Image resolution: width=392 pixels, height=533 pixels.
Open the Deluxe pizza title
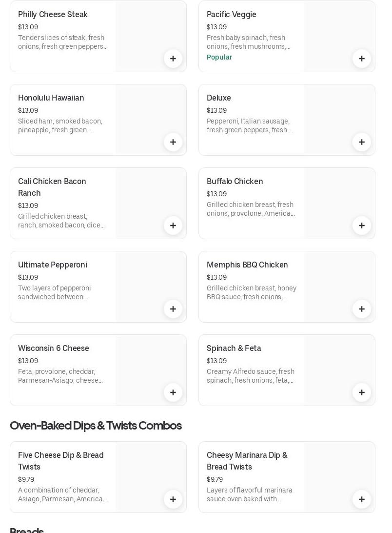pyautogui.click(x=219, y=98)
